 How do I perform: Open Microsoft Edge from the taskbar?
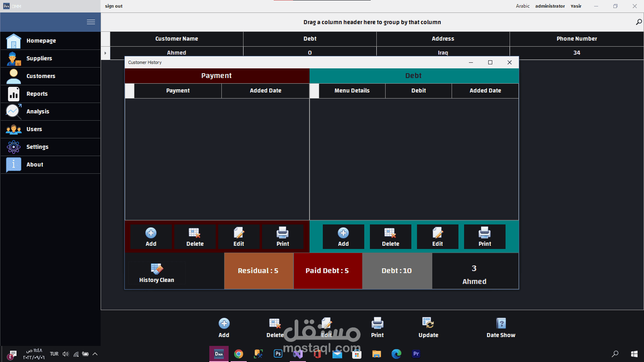pyautogui.click(x=396, y=354)
